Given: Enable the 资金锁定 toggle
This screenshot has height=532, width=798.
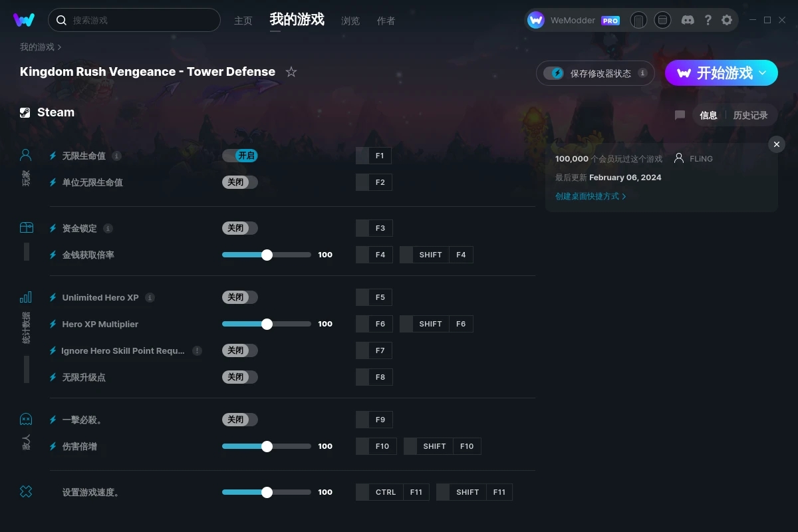Looking at the screenshot, I should pyautogui.click(x=240, y=228).
